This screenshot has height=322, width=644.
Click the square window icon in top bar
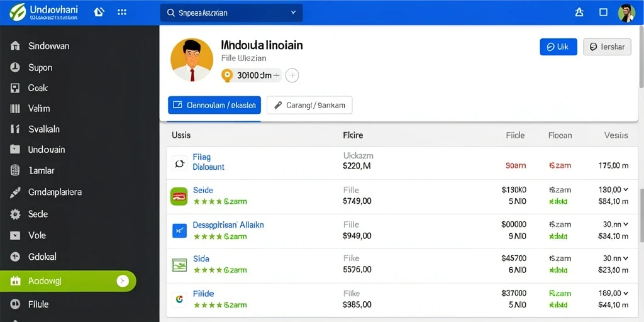coord(603,13)
